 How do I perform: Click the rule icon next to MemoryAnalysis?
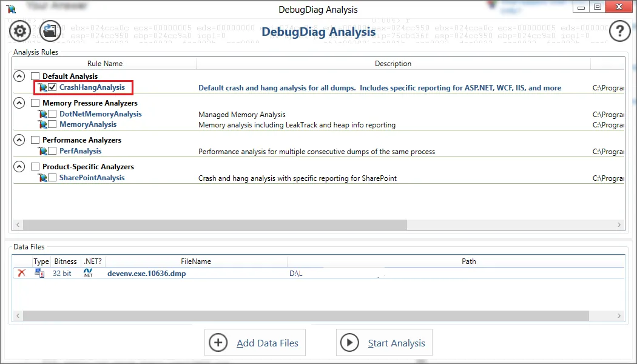click(x=42, y=124)
